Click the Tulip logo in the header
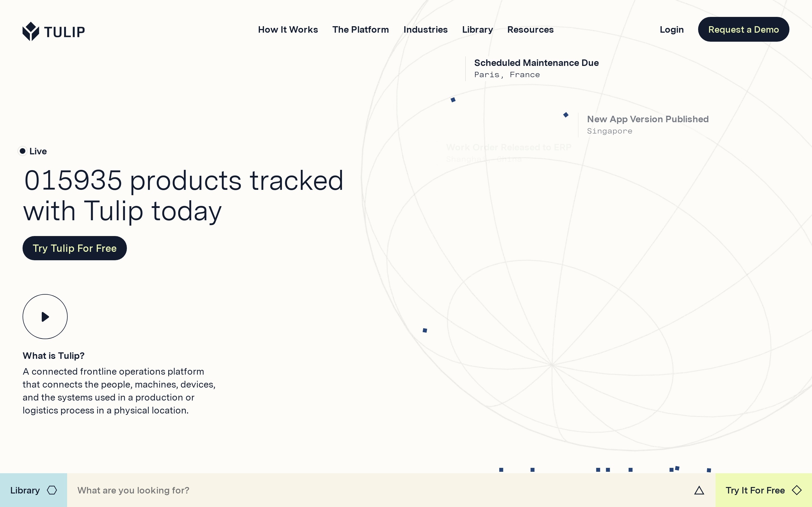This screenshot has height=507, width=812. point(54,31)
